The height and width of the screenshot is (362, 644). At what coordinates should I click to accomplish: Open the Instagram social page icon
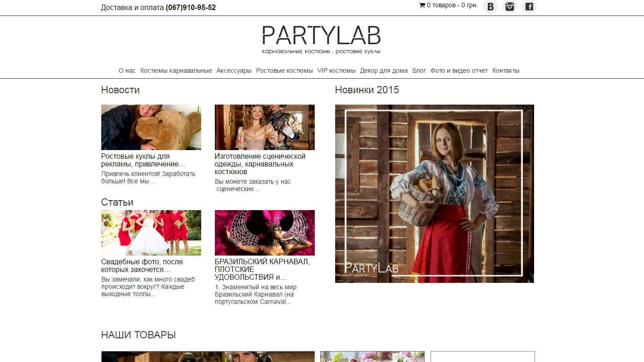[x=510, y=6]
